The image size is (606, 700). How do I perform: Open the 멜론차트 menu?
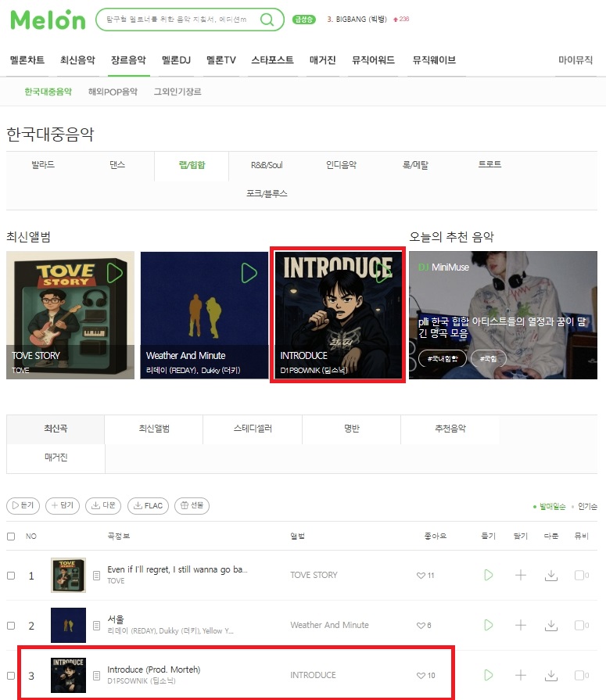coord(27,60)
